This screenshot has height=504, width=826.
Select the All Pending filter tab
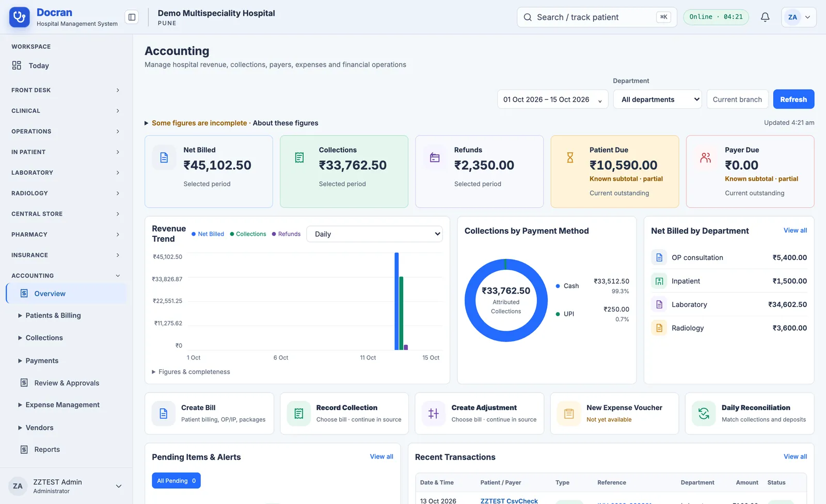[x=176, y=481]
